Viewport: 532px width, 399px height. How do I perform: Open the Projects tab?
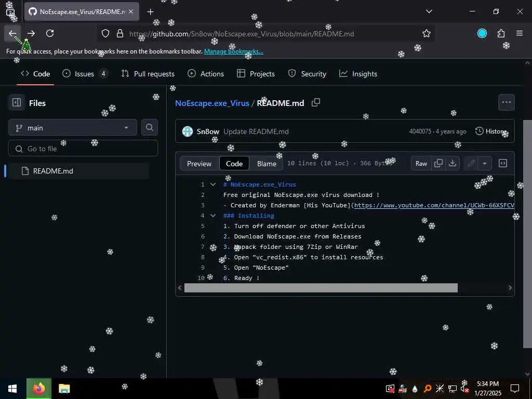pos(256,74)
